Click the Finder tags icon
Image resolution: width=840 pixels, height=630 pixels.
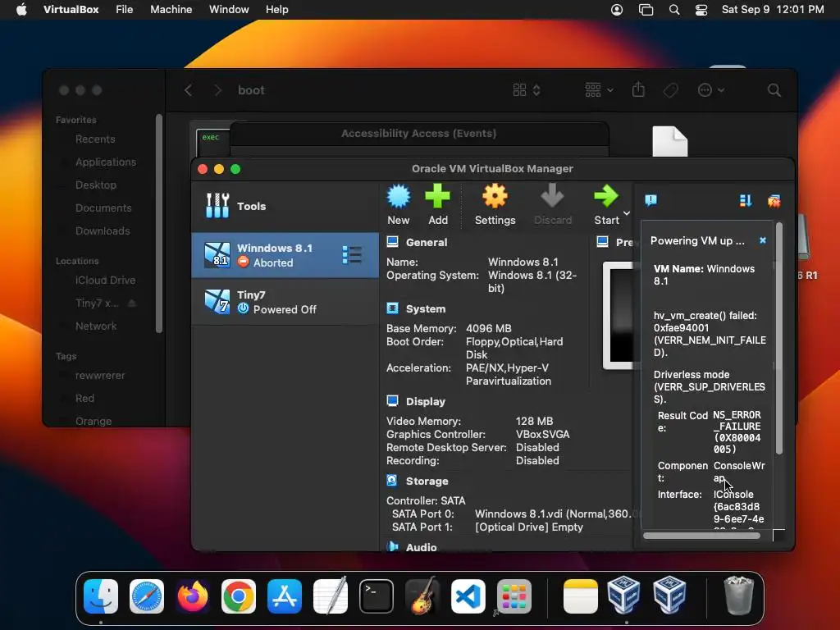pos(670,90)
